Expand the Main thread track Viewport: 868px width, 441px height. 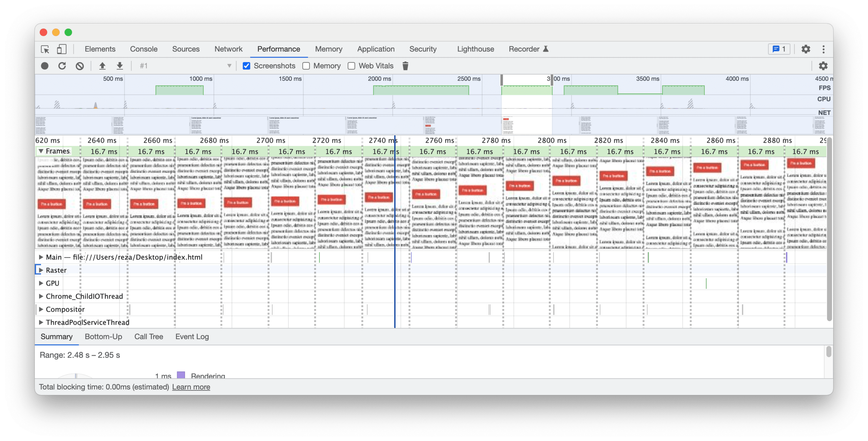pos(41,257)
